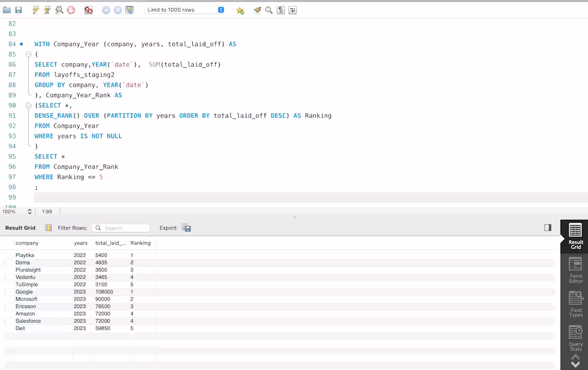This screenshot has width=588, height=370.
Task: Collapse the code fold at line 85
Action: [x=28, y=54]
